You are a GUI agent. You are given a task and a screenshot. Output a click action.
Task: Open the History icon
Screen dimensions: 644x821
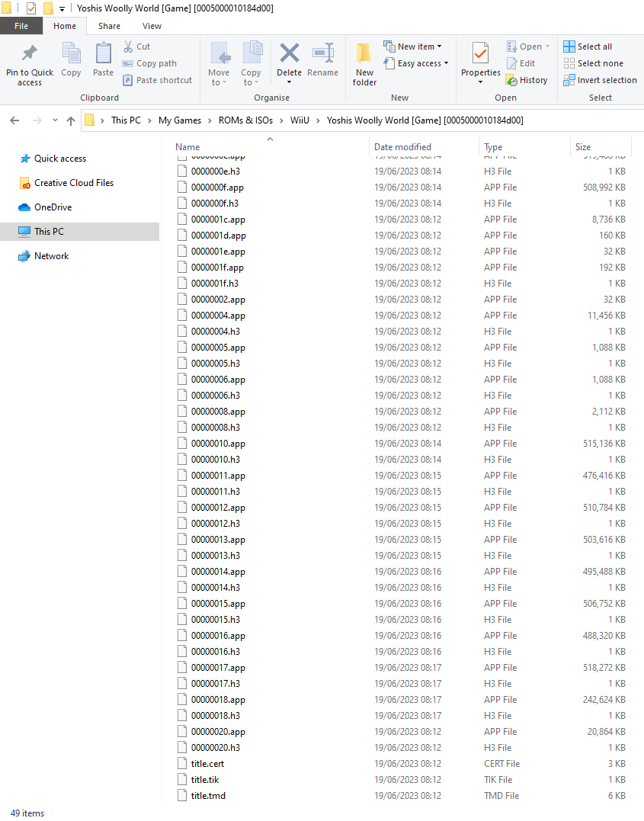tap(511, 80)
